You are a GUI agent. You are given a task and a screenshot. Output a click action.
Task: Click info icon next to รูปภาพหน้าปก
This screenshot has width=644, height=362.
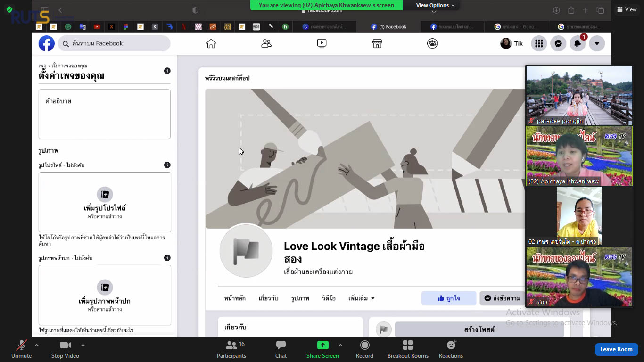[x=167, y=258]
